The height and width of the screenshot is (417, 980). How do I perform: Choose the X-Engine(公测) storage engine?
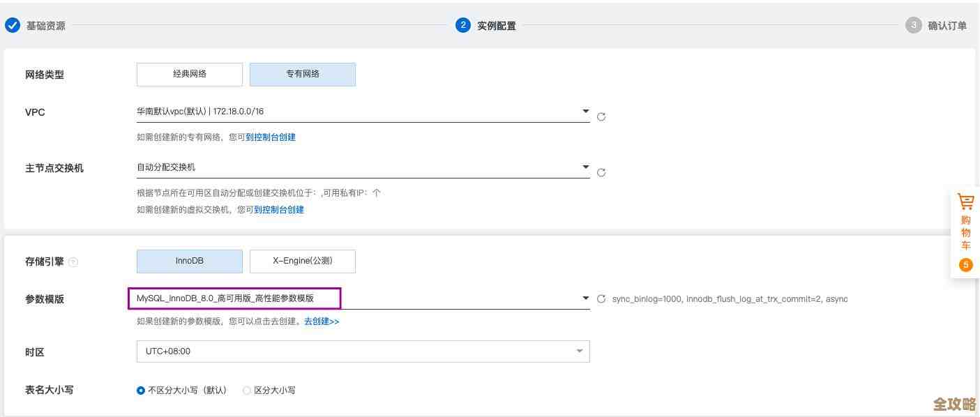pos(303,261)
